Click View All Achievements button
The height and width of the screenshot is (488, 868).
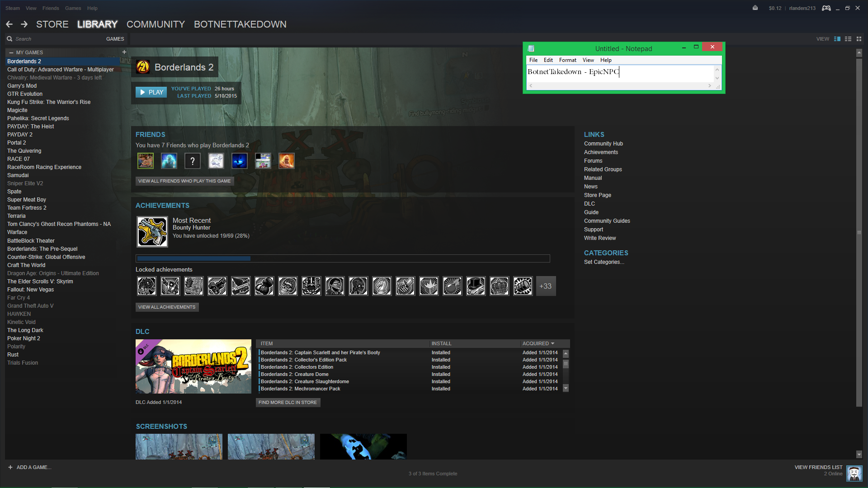coord(167,307)
